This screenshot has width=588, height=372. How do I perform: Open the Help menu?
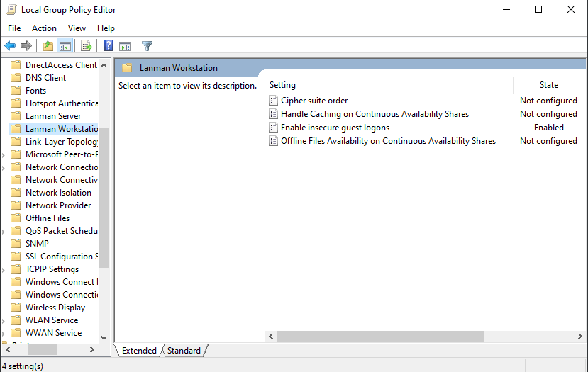(106, 28)
